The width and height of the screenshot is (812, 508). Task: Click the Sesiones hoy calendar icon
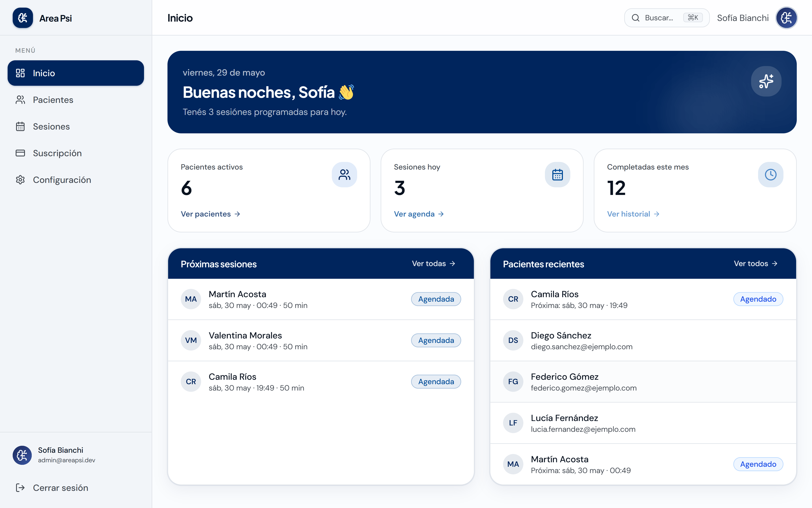point(557,175)
